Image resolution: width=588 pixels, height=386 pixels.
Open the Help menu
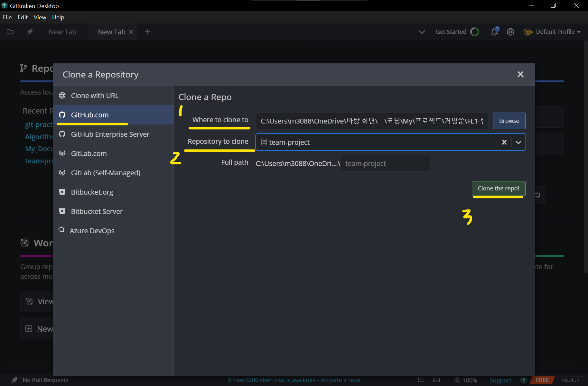point(58,17)
